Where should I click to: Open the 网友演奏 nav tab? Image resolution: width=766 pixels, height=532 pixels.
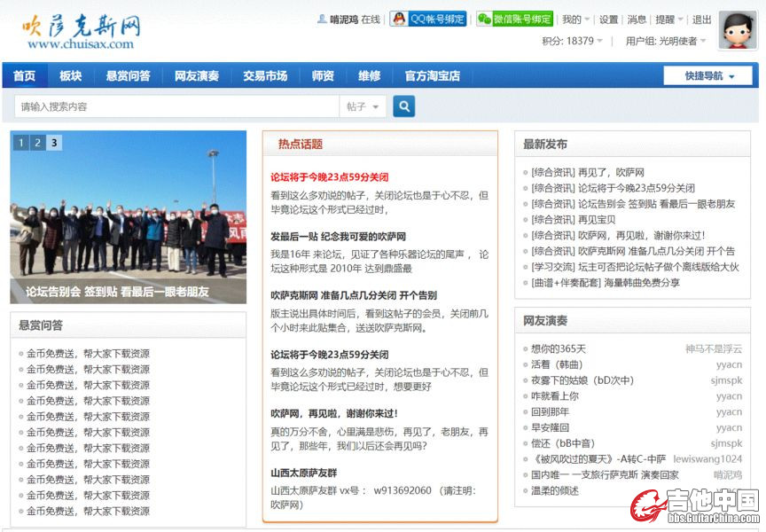[197, 75]
